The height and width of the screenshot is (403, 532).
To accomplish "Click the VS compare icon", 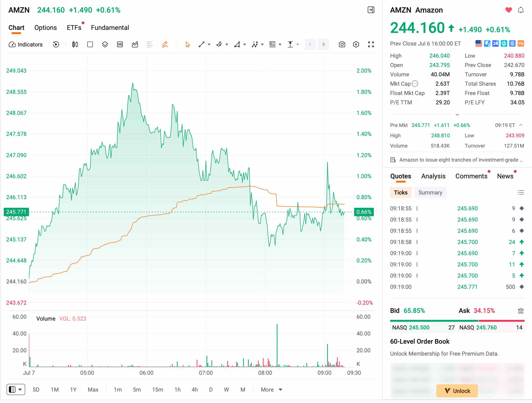I will click(x=120, y=44).
